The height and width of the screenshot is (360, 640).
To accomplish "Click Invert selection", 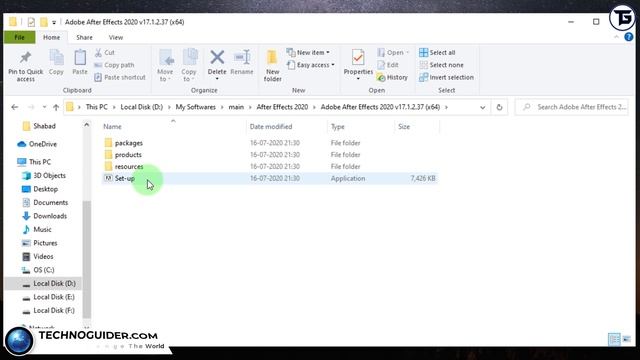I will click(x=447, y=77).
